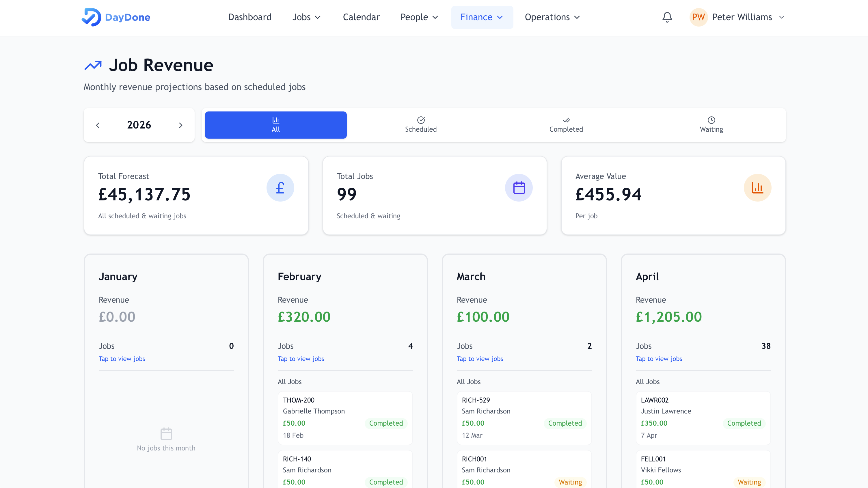The image size is (868, 488).
Task: Open the notifications bell
Action: [x=667, y=17]
